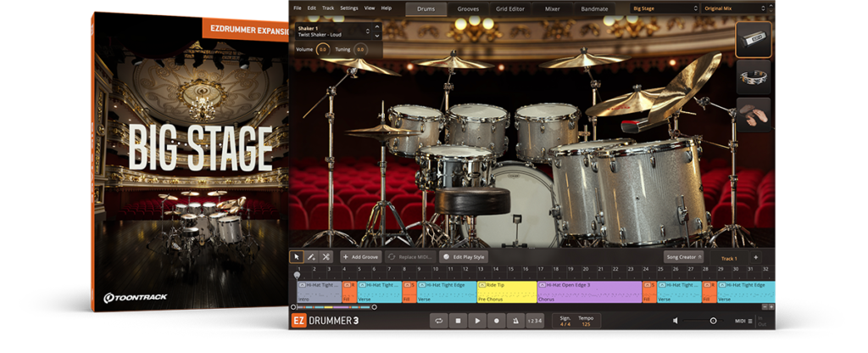
Task: Select the scissors cut tool
Action: click(x=325, y=256)
